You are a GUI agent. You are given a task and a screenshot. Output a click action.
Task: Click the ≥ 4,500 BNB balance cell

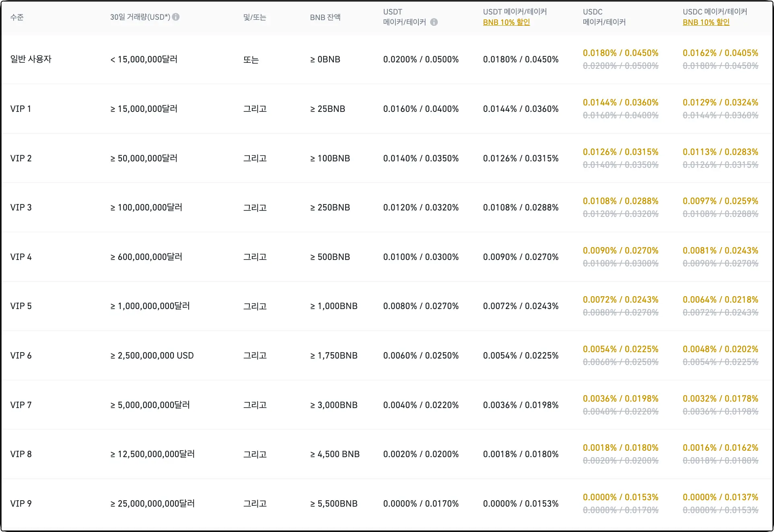[335, 454]
